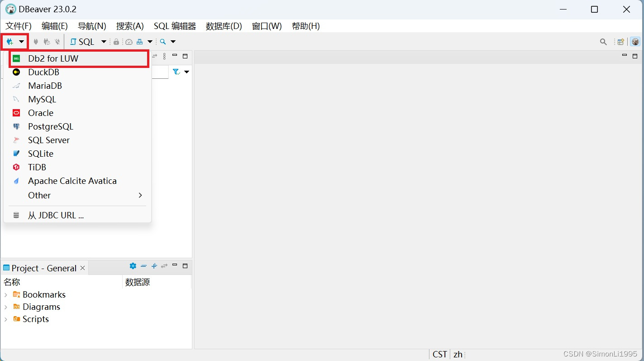Minimize the database navigator panel

click(x=175, y=56)
